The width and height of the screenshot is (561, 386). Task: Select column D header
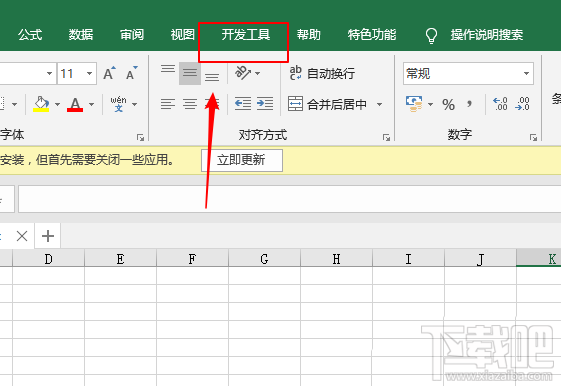coord(48,258)
